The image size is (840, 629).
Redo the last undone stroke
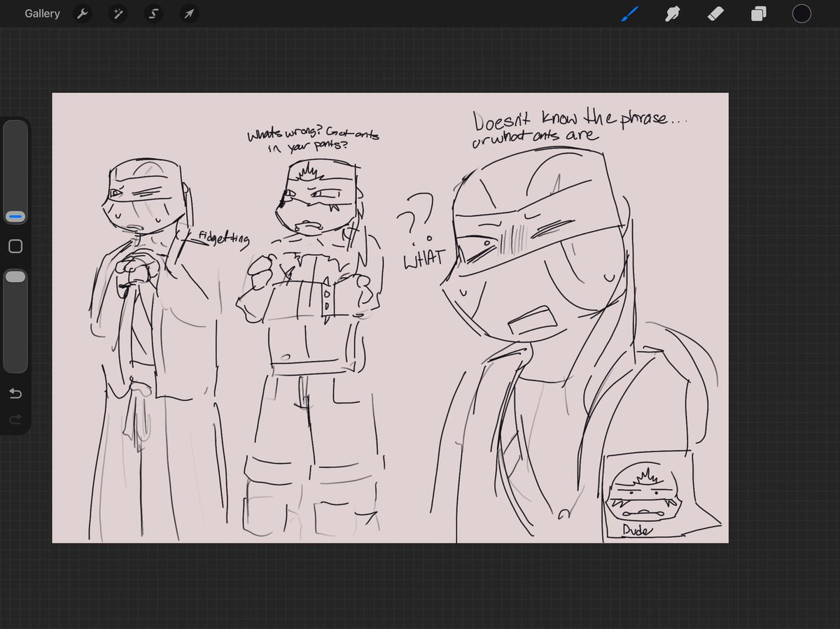15,419
